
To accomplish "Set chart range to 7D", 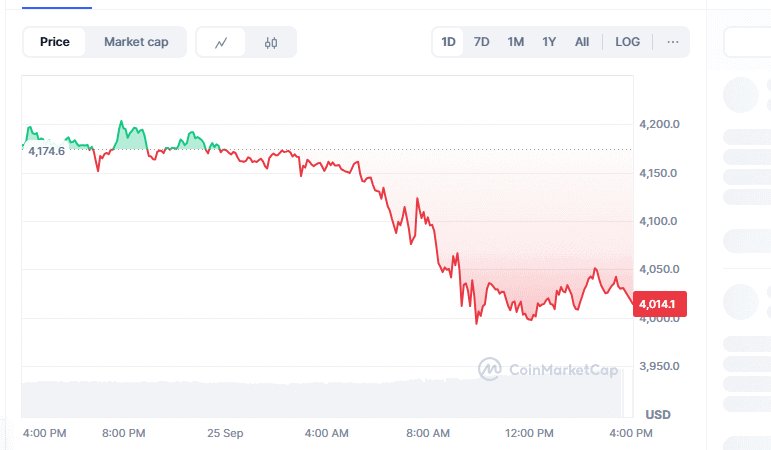I will 481,42.
